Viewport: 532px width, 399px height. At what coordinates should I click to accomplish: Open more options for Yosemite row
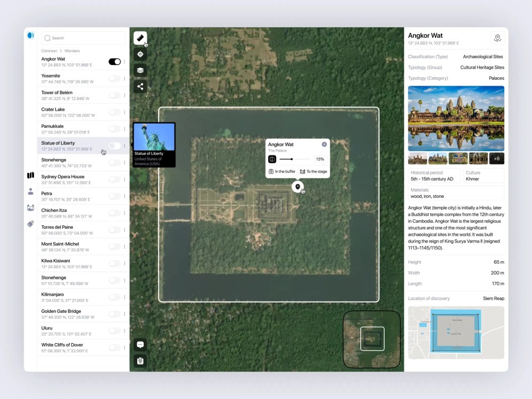(x=124, y=78)
